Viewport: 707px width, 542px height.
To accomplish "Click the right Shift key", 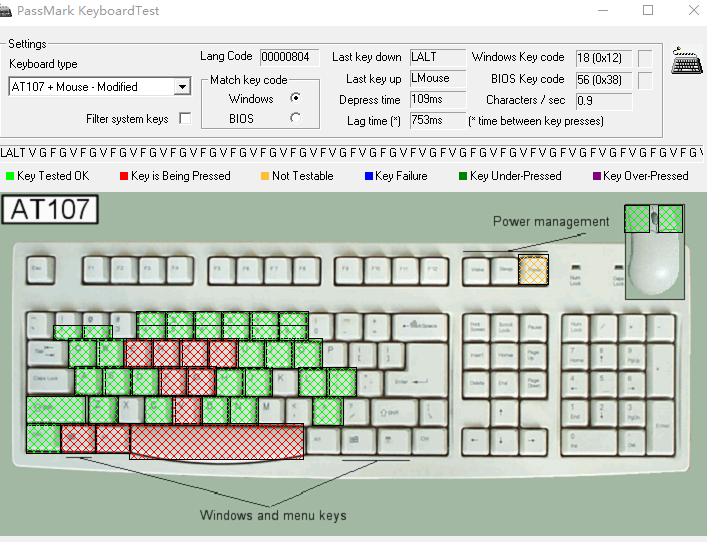I will [393, 412].
